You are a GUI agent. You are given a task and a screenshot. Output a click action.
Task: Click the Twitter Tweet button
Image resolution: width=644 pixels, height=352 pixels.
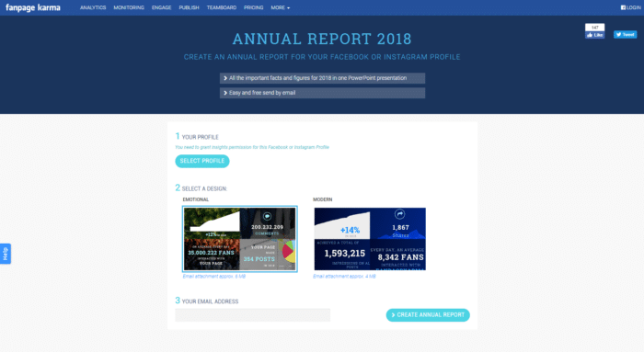coord(625,35)
